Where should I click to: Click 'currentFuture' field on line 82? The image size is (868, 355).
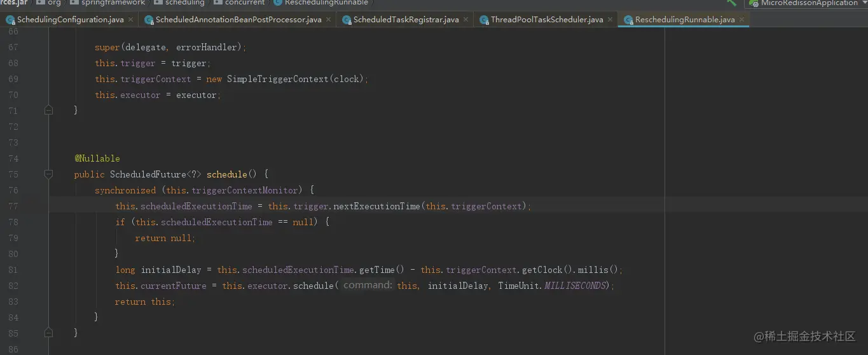174,286
